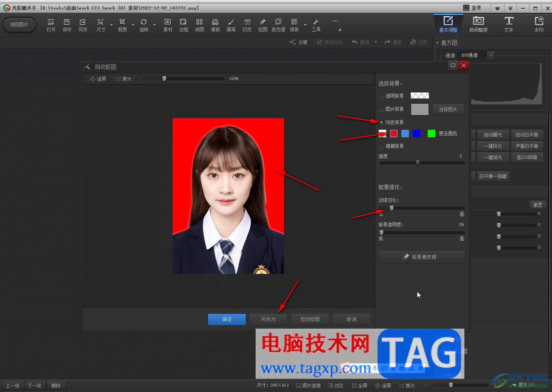Click the 选择图片 choose image button
This screenshot has height=392, width=552.
point(448,109)
